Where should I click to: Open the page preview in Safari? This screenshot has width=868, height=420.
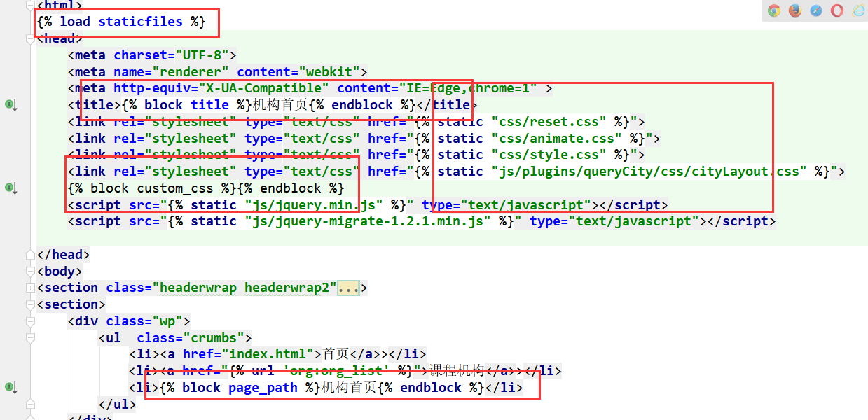click(816, 10)
